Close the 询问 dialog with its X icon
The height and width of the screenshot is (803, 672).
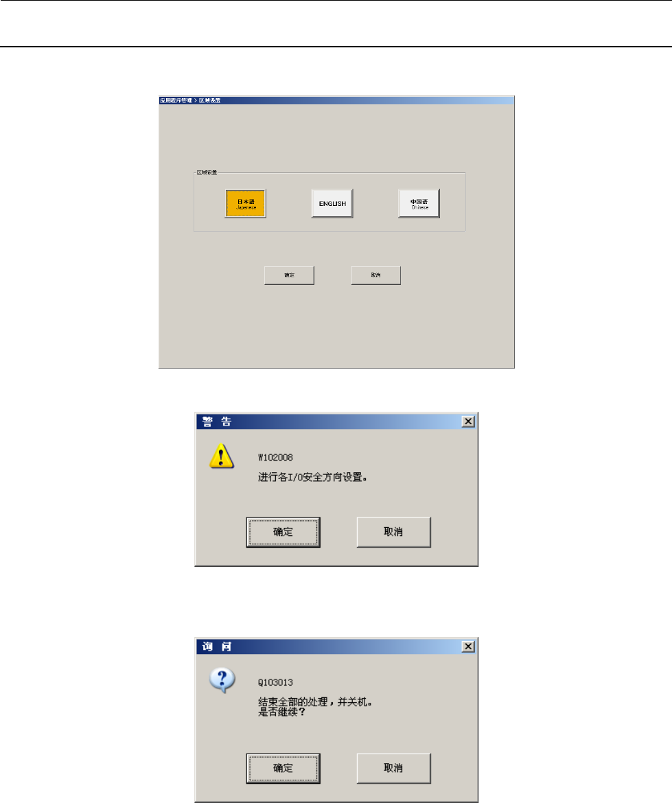pos(468,647)
